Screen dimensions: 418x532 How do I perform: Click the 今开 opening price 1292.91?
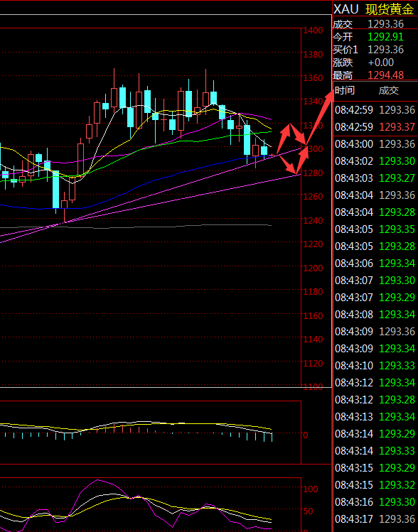tap(385, 37)
